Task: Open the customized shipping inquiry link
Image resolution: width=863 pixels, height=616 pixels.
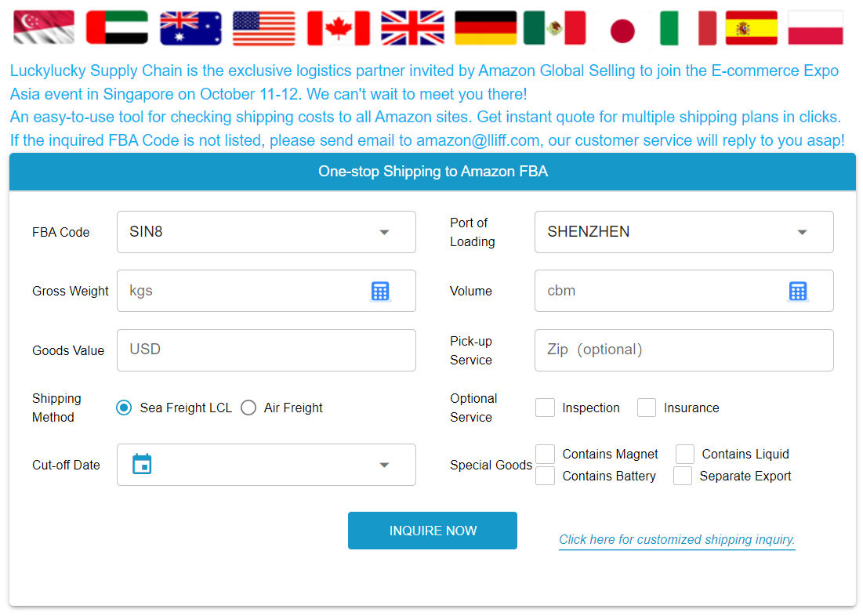Action: coord(677,539)
